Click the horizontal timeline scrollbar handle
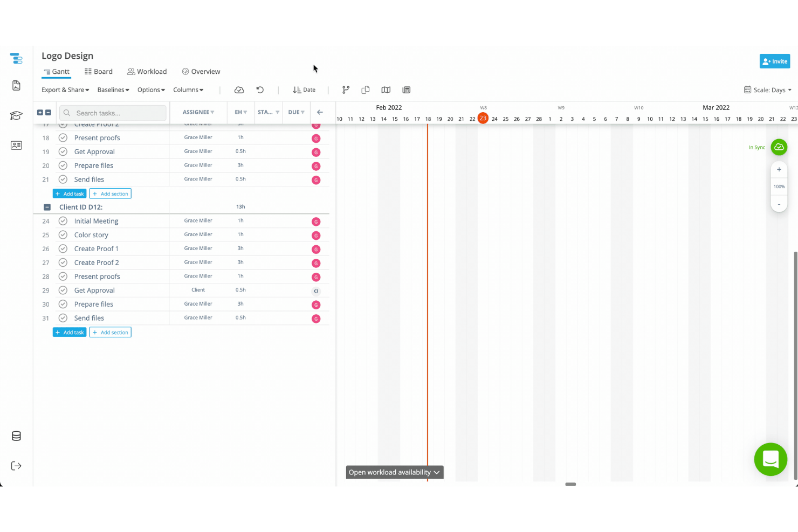Image resolution: width=798 pixels, height=532 pixels. click(x=570, y=484)
